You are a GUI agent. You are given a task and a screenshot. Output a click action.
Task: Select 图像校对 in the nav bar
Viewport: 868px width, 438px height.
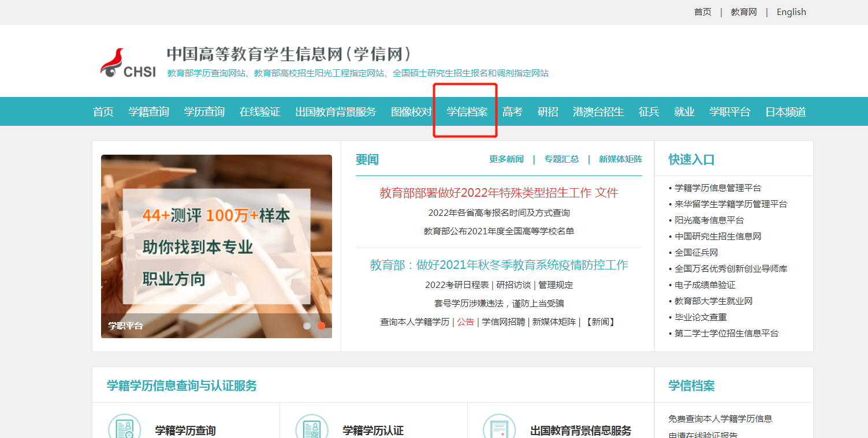pyautogui.click(x=411, y=112)
